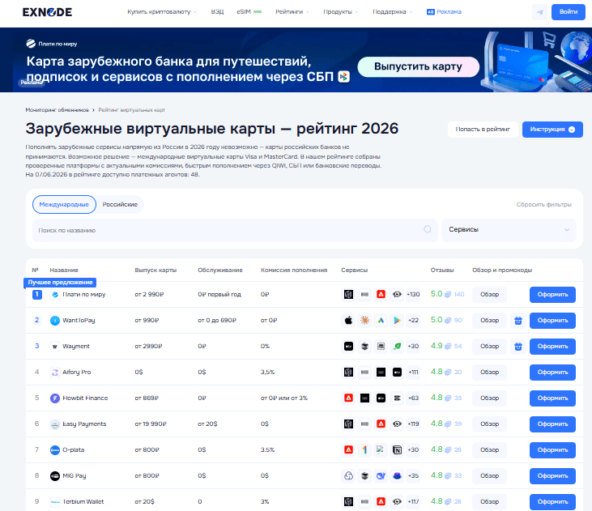Expand the Рейтинги menu
Screen dimensions: 592x511
pyautogui.click(x=292, y=12)
